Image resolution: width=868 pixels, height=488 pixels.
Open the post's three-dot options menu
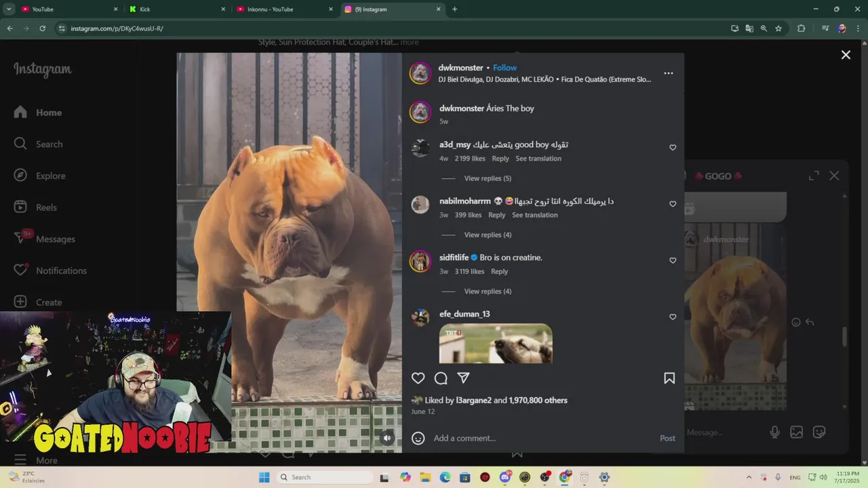point(669,73)
